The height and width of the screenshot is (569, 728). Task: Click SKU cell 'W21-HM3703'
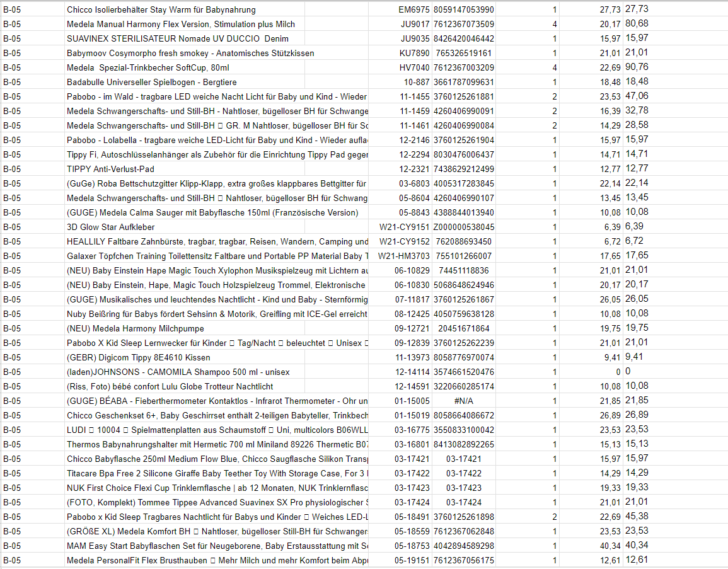pyautogui.click(x=400, y=256)
